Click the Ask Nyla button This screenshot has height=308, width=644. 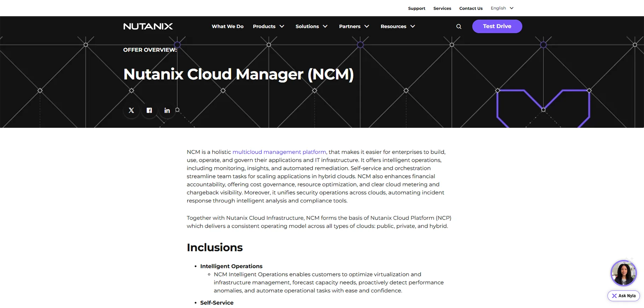623,296
